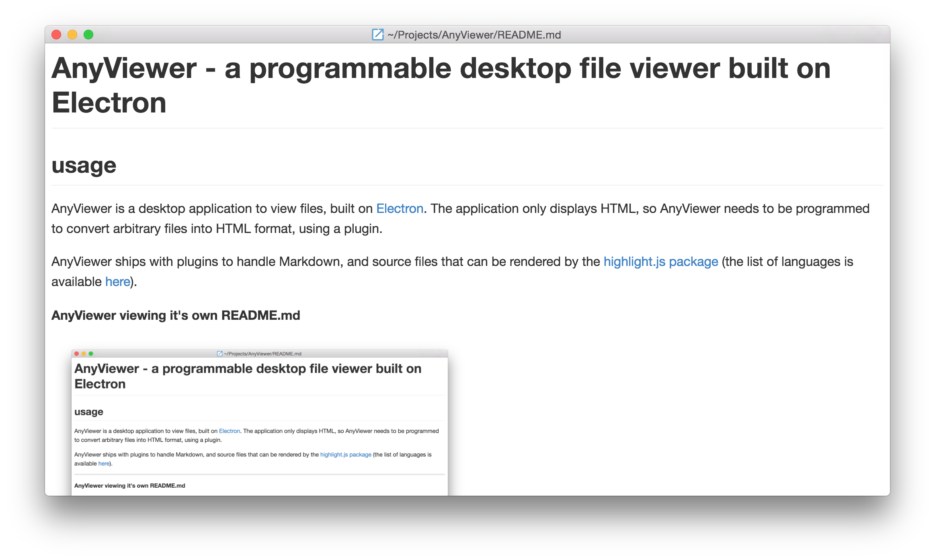Click the README.md path in title bar
The width and height of the screenshot is (935, 560).
(474, 35)
